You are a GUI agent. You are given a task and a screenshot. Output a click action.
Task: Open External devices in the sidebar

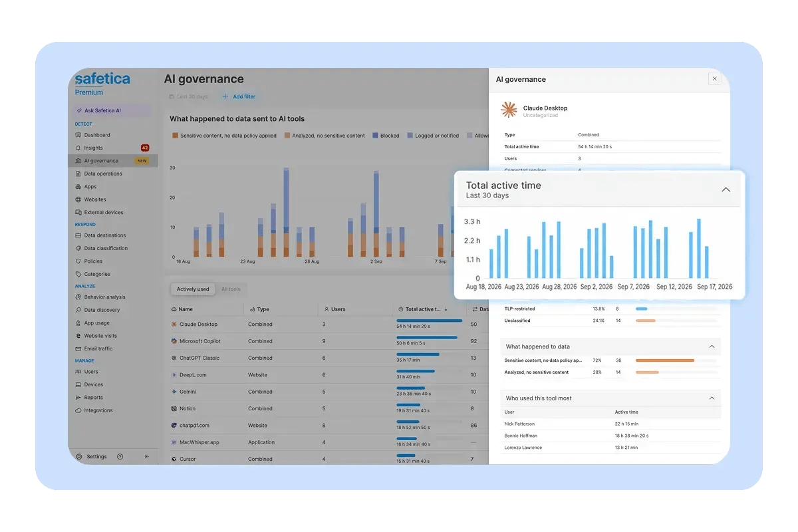[104, 213]
